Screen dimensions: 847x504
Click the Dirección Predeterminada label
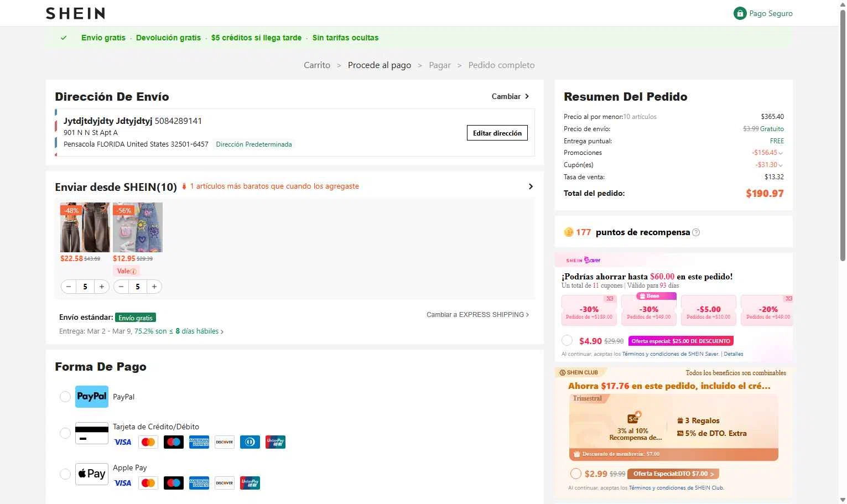pyautogui.click(x=254, y=144)
